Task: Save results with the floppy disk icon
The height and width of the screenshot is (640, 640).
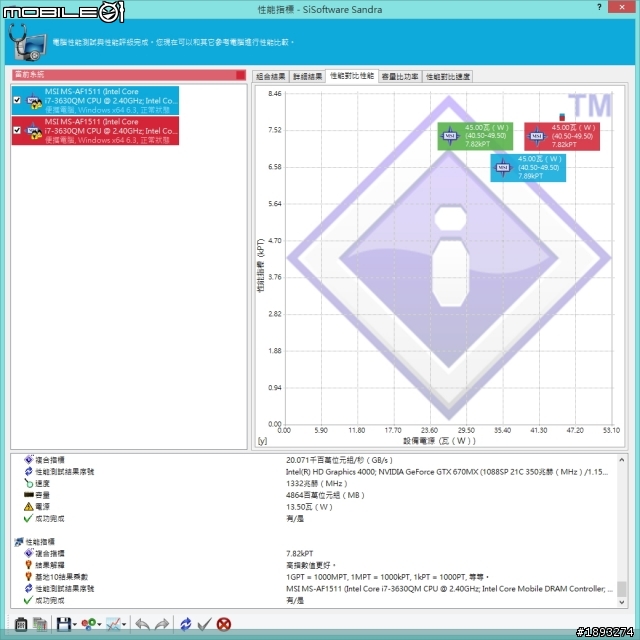Action: [x=64, y=624]
